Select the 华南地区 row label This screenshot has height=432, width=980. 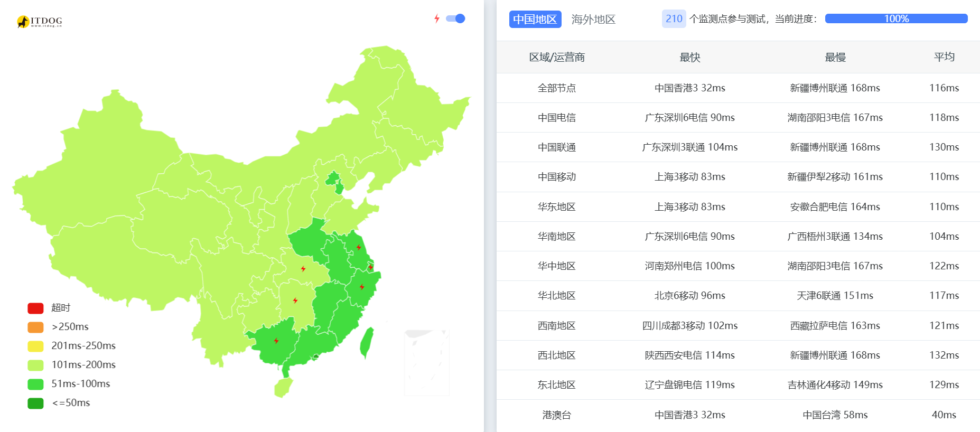click(x=557, y=237)
